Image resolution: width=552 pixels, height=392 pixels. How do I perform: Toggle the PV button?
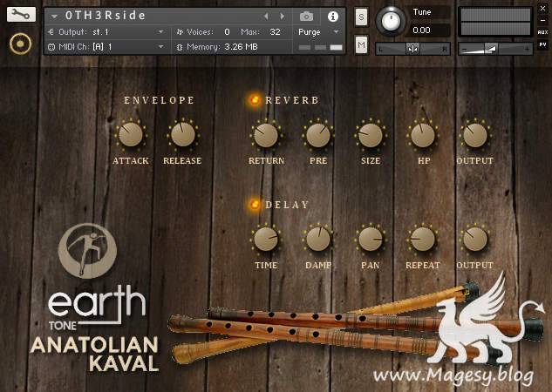pos(543,44)
